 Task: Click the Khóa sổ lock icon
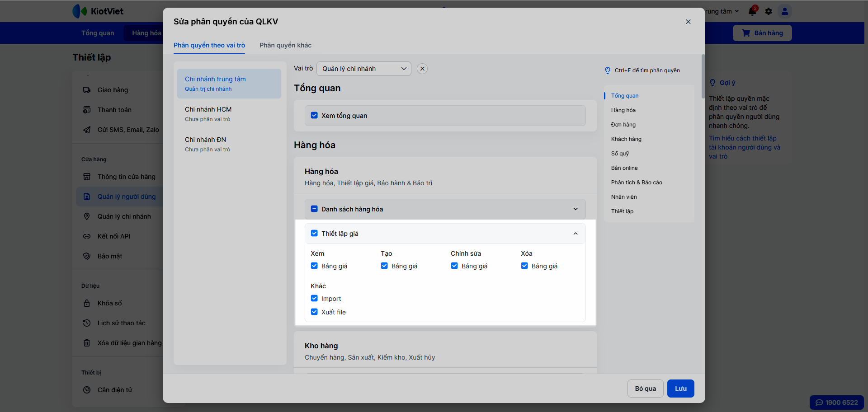click(x=87, y=303)
